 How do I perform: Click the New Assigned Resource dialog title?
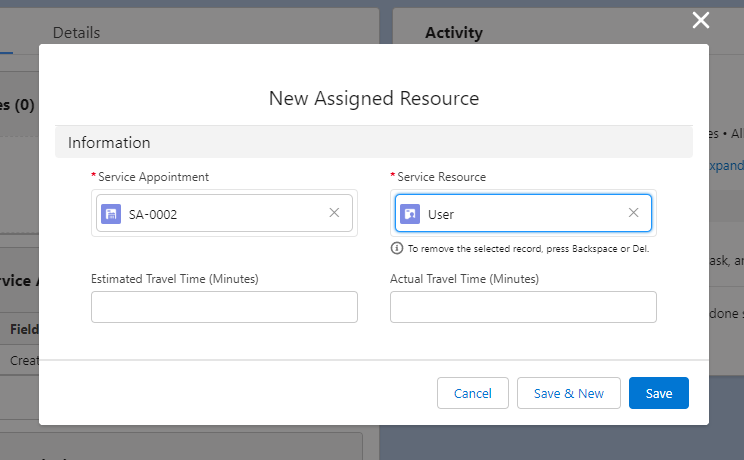373,98
